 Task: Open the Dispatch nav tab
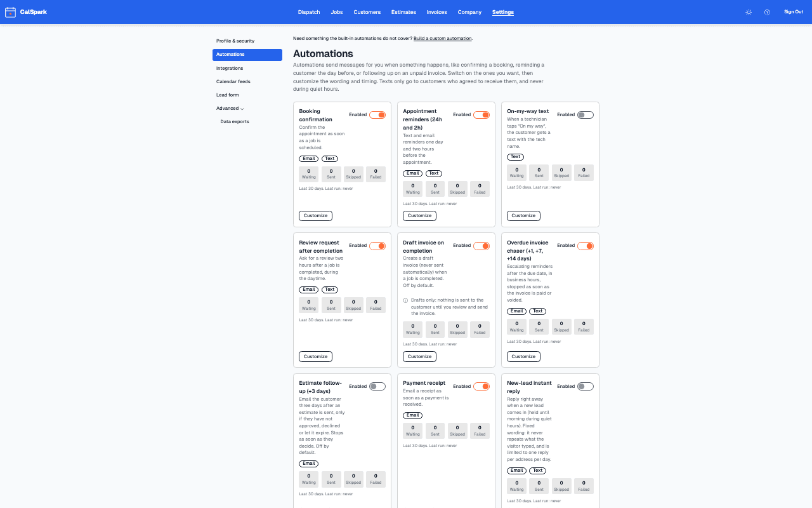[x=309, y=12]
